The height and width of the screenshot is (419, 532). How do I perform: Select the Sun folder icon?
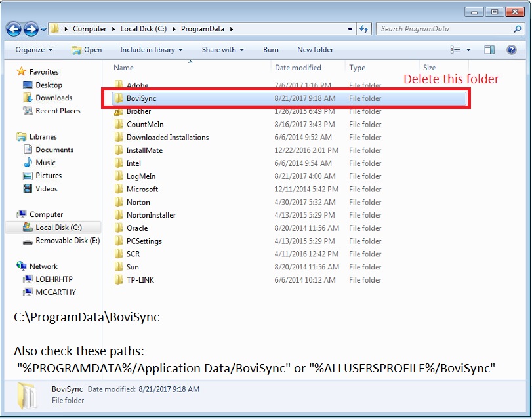tap(119, 267)
